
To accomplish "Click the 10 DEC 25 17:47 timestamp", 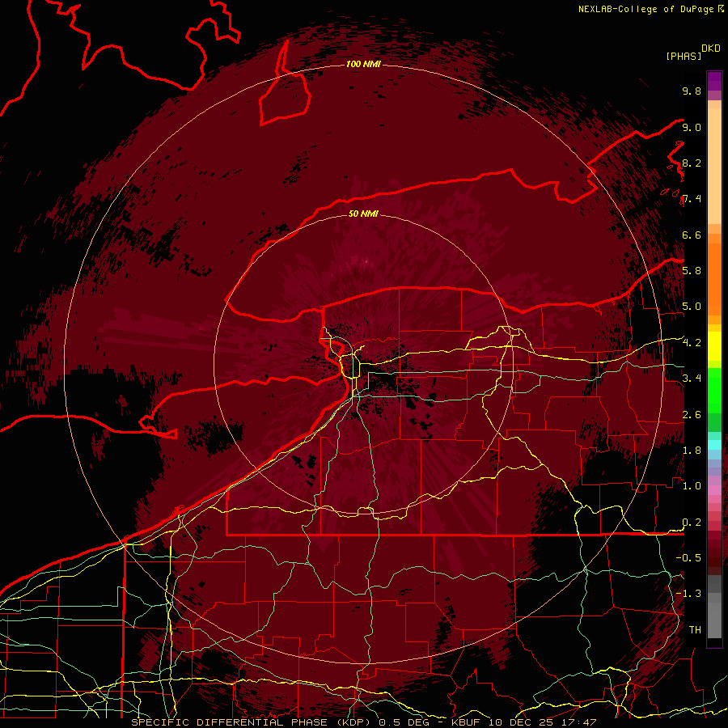I will tap(543, 722).
